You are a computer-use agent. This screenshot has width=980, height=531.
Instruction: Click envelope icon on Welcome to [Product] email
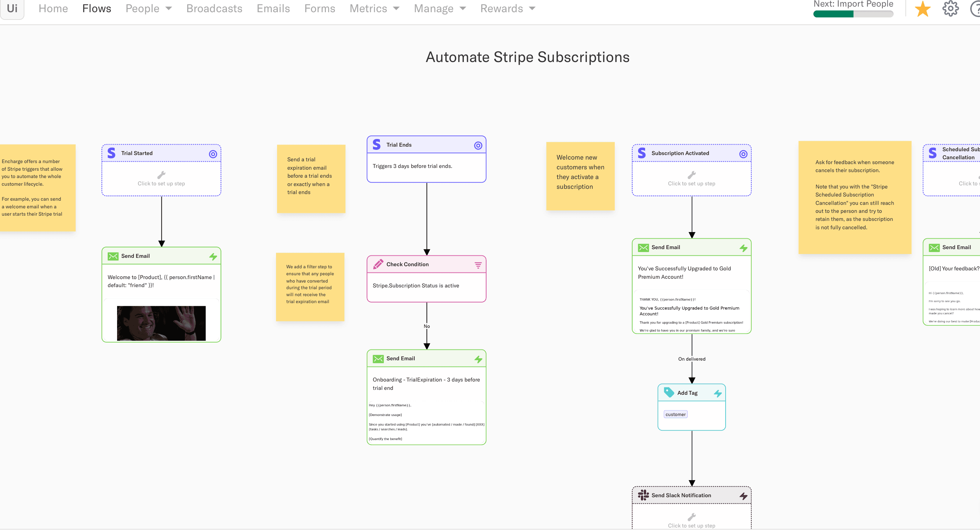pyautogui.click(x=113, y=256)
